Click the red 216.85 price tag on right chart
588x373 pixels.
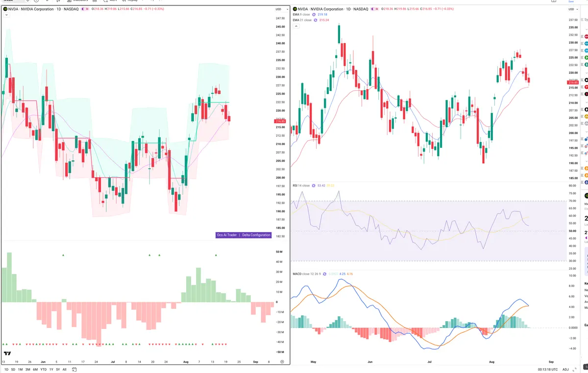pos(572,83)
